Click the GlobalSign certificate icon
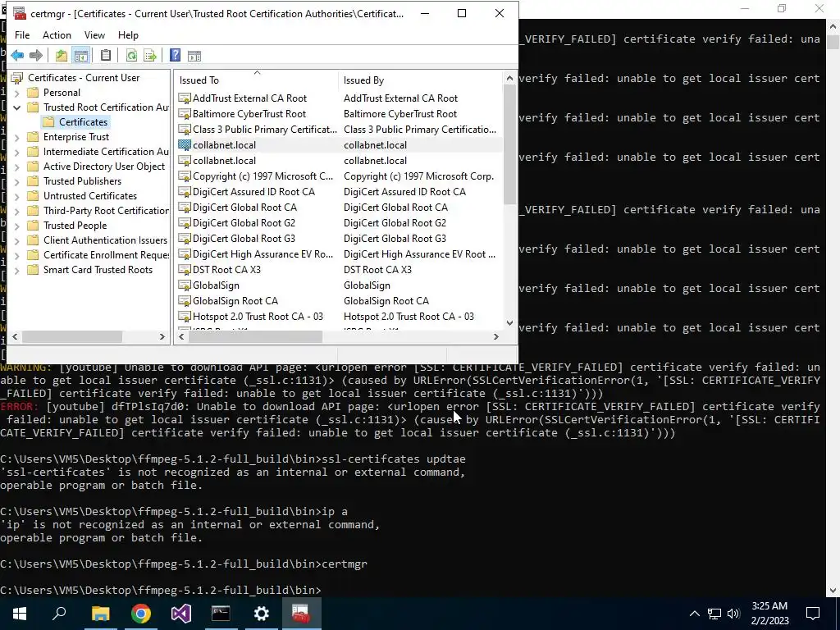Screen dimensions: 840x630 point(185,285)
